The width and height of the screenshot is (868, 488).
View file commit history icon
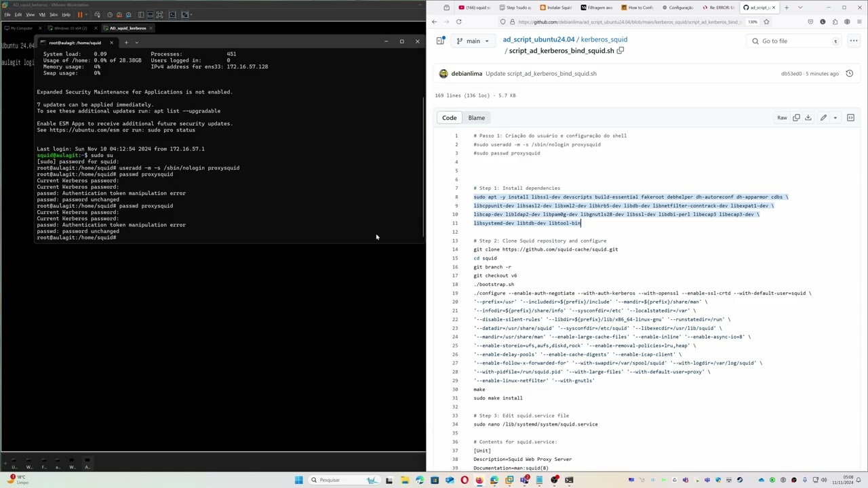pyautogui.click(x=849, y=73)
